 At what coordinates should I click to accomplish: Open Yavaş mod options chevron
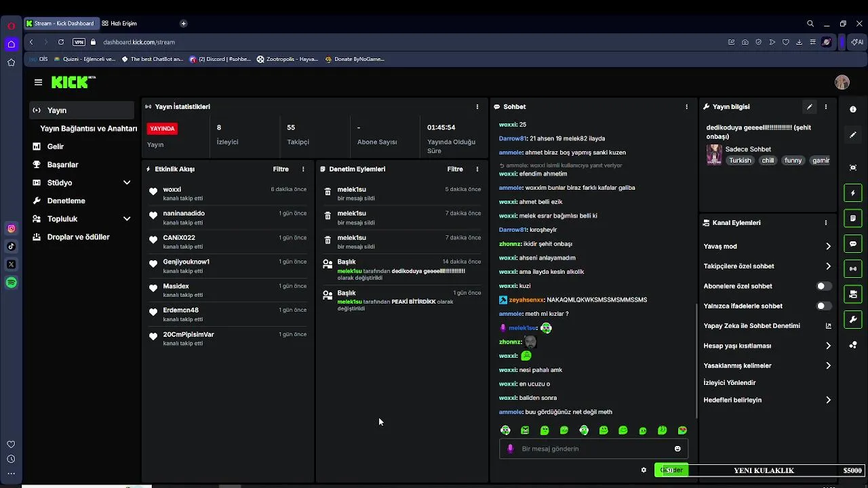point(828,247)
